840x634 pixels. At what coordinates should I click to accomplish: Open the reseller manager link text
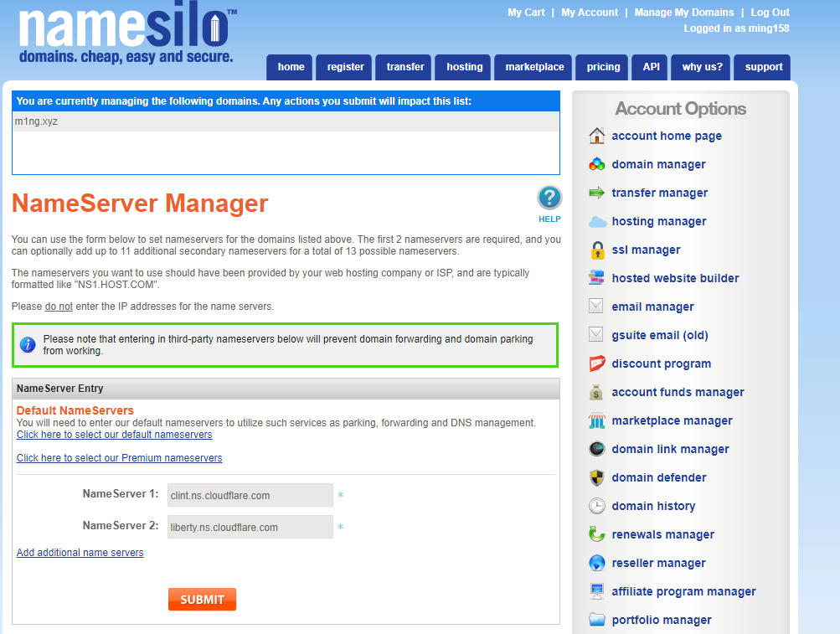pyautogui.click(x=658, y=563)
